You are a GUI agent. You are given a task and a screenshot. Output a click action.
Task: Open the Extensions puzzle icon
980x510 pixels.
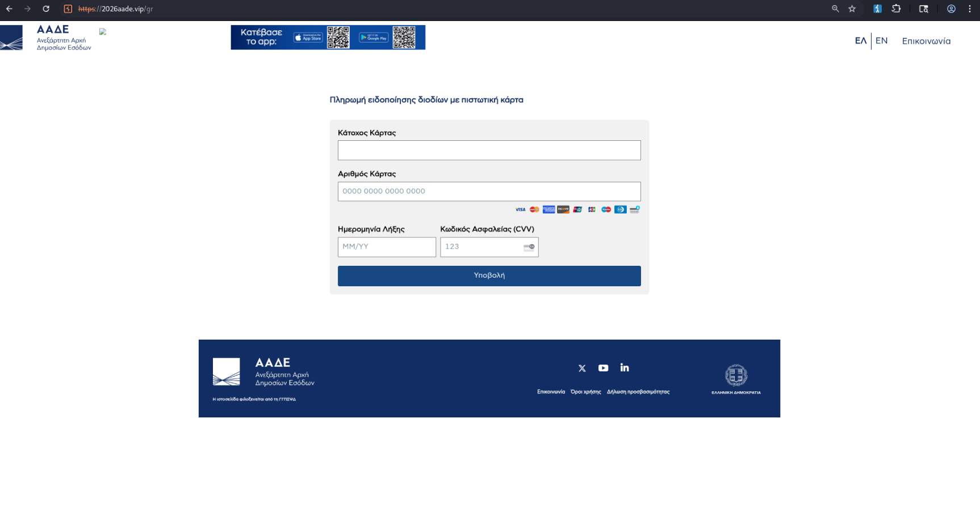896,9
